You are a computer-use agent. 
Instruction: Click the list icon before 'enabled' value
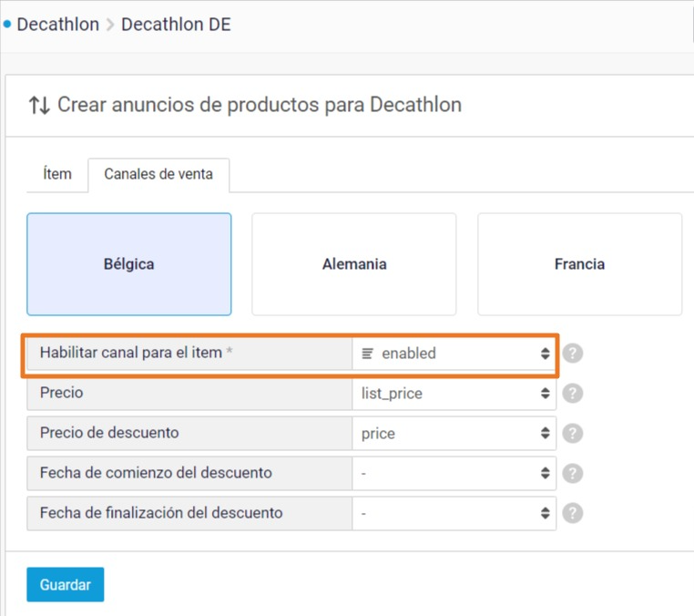coord(367,354)
